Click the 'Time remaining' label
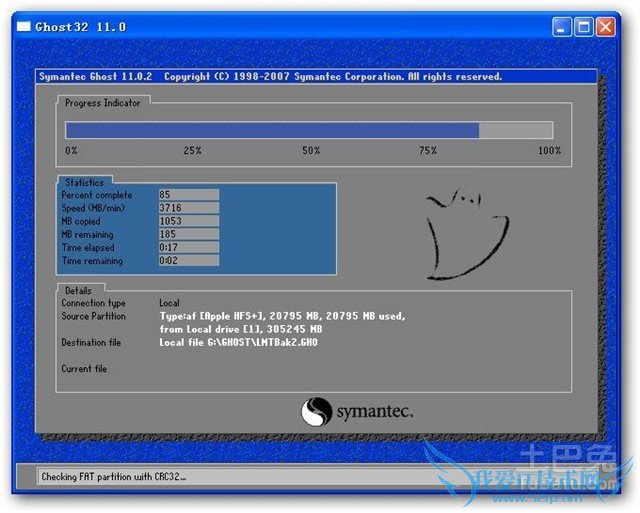This screenshot has width=640, height=513. 92,260
